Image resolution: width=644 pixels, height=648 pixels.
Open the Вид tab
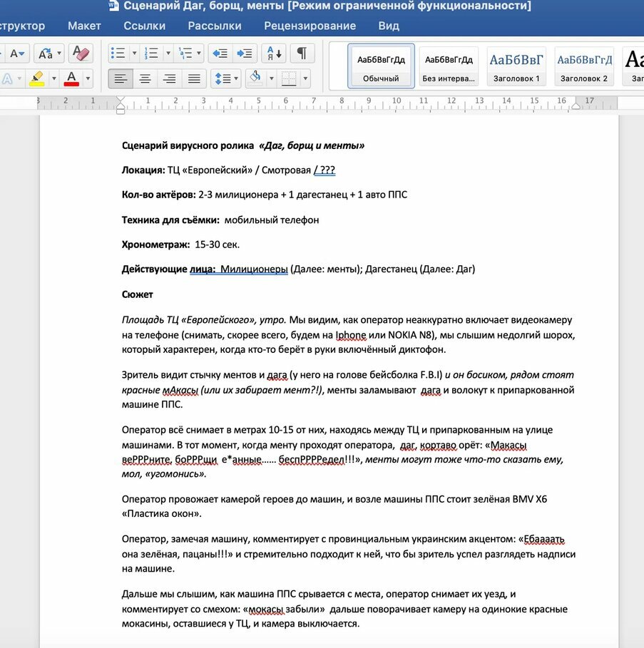coord(389,26)
